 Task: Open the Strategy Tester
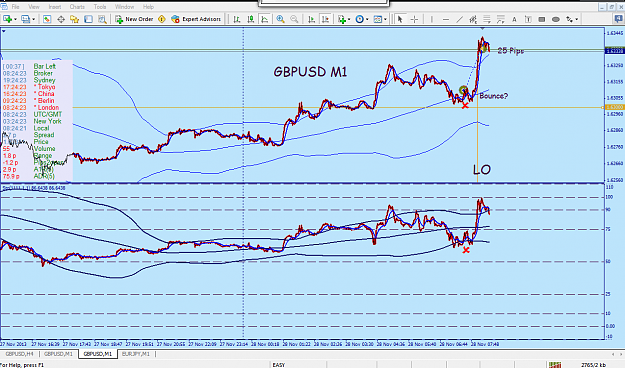(x=102, y=19)
